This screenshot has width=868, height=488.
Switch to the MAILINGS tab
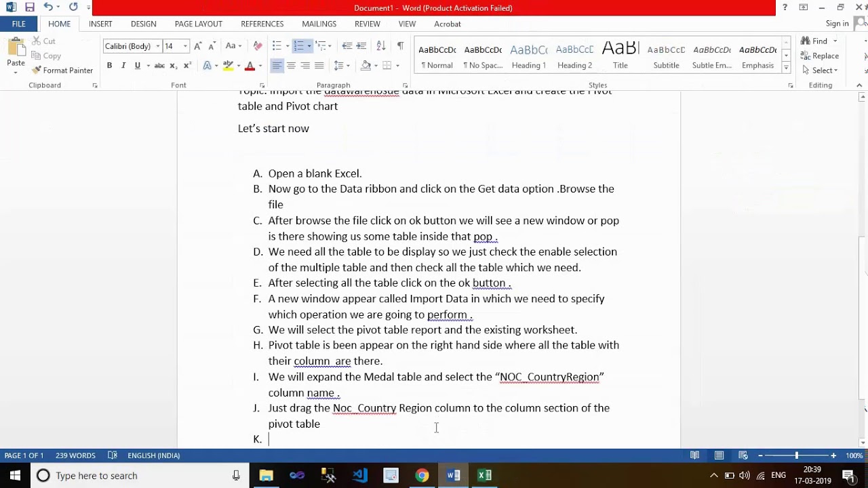(319, 24)
